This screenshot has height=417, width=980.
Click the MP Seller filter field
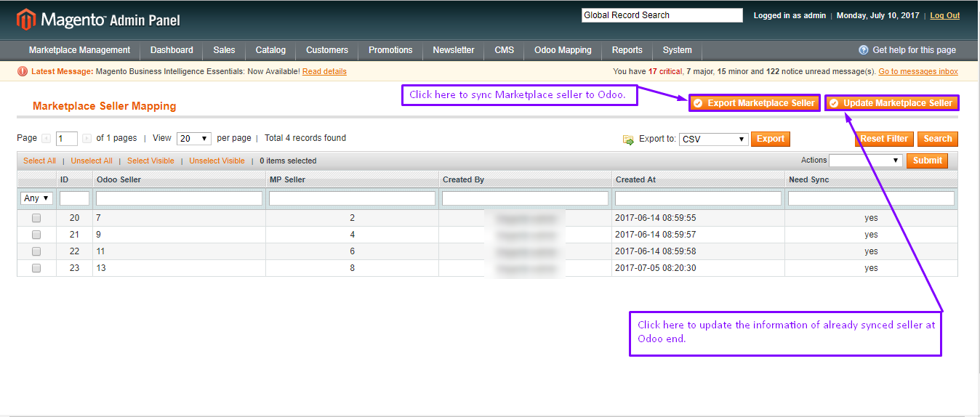[x=352, y=198]
